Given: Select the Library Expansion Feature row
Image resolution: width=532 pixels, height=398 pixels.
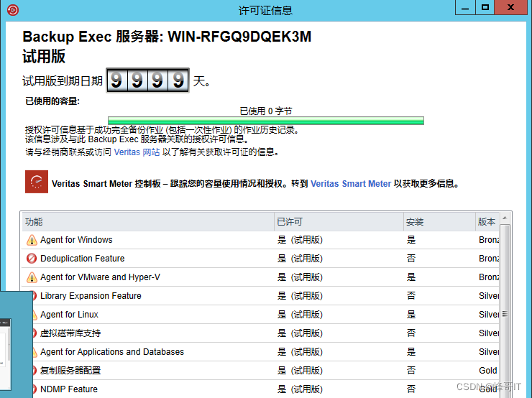Looking at the screenshot, I should pos(266,296).
